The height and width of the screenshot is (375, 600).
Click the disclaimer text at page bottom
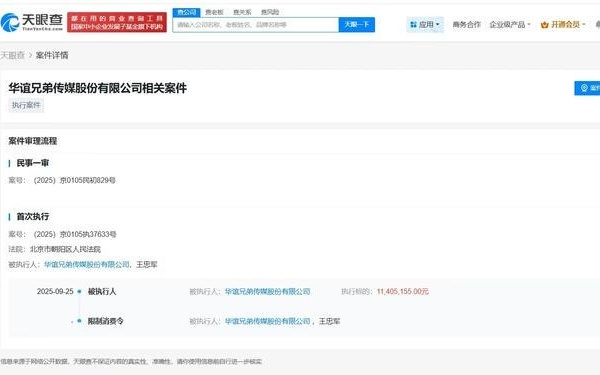[x=131, y=361]
